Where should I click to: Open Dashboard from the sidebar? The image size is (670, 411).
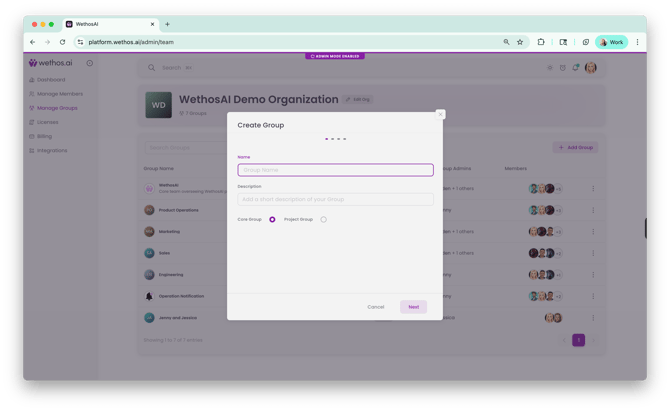[x=51, y=79]
